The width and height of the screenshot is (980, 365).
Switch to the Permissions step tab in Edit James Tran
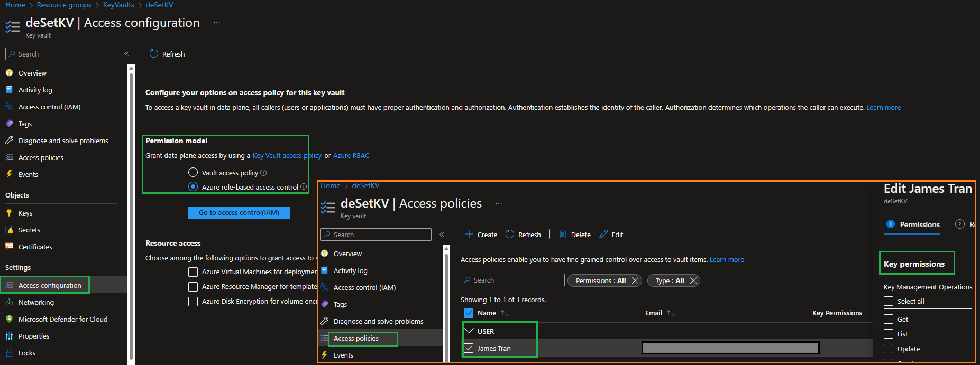[x=913, y=224]
